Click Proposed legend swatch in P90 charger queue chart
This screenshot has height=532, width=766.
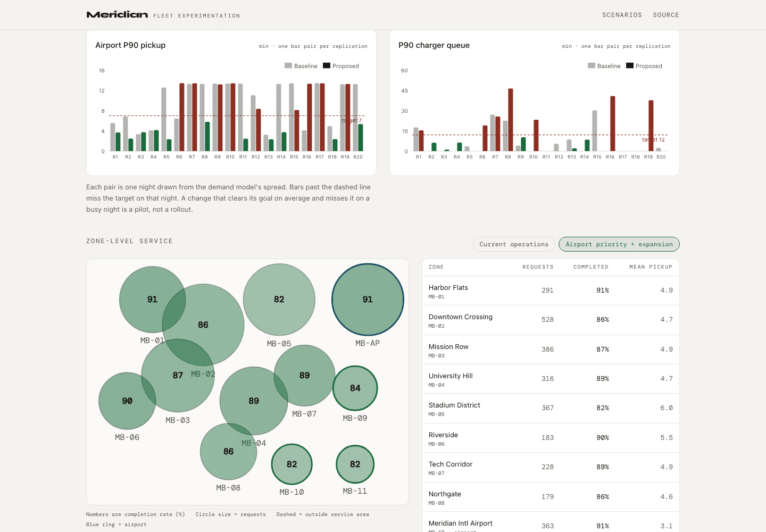pos(630,66)
